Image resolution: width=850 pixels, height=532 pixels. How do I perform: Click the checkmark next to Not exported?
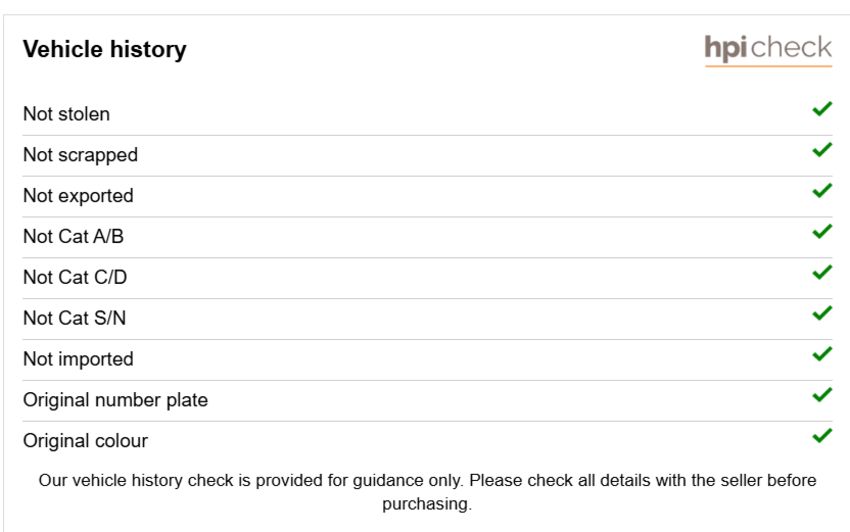point(822,190)
